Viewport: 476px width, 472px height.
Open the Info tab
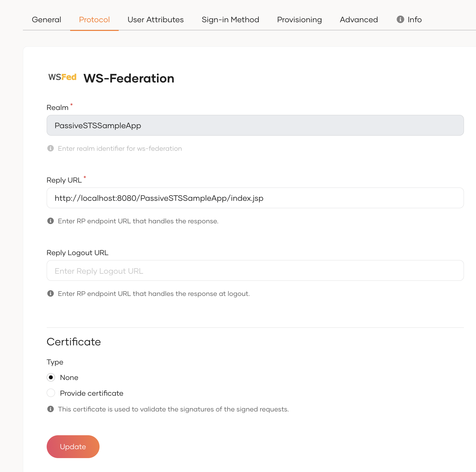pyautogui.click(x=414, y=19)
